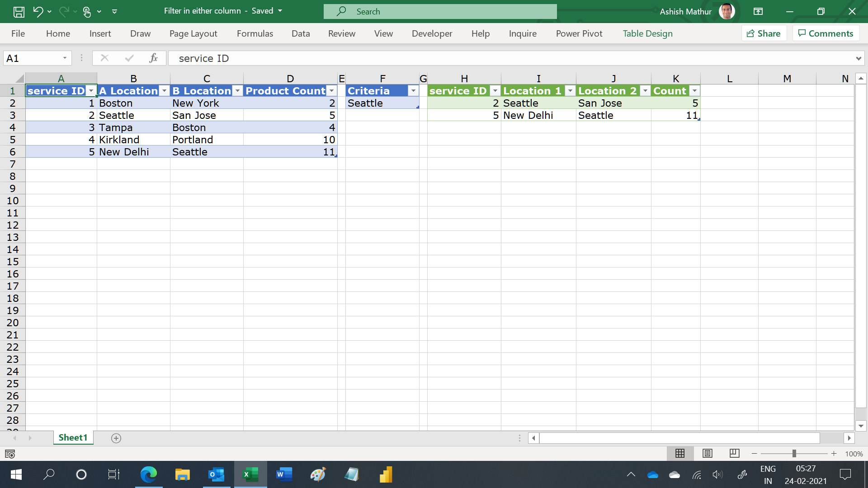Open the Table Design tab

coord(647,33)
